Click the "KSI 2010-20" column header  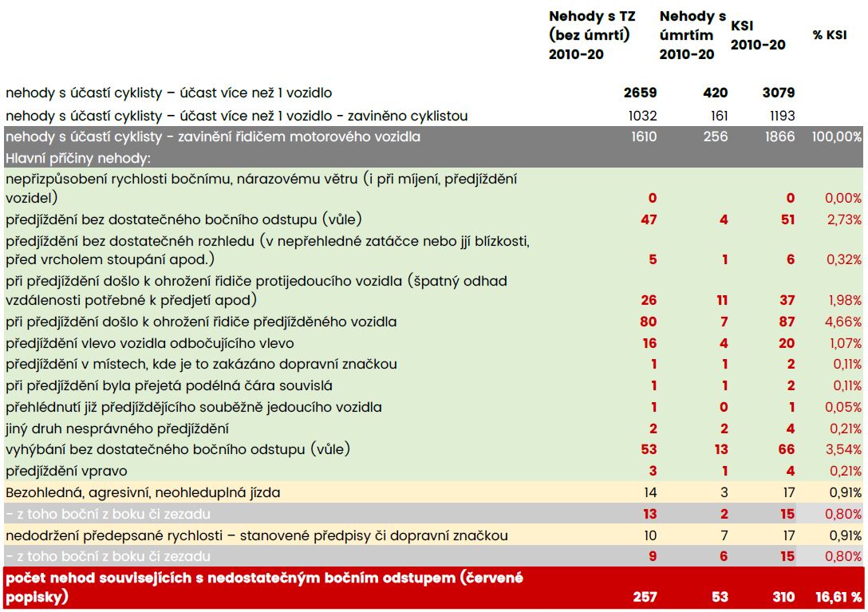(x=758, y=35)
